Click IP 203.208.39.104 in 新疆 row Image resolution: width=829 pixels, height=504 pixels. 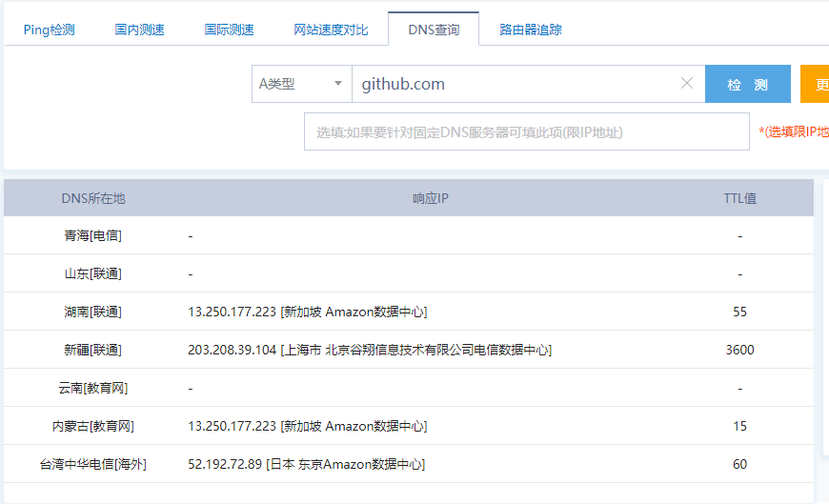233,350
